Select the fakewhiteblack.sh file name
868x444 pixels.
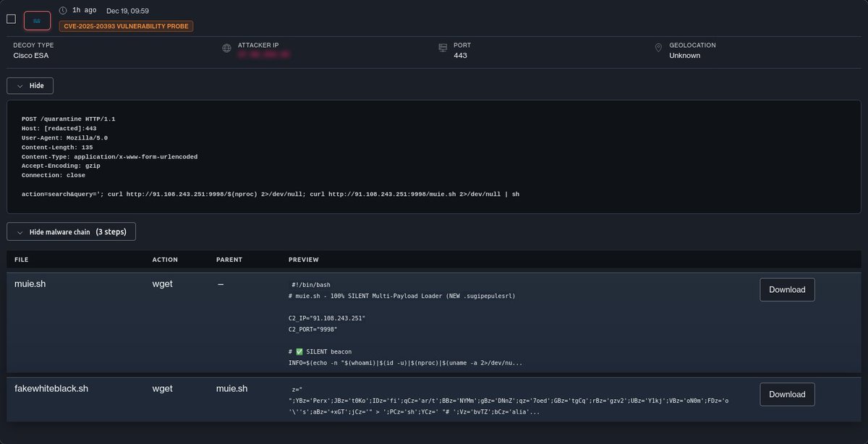(51, 388)
